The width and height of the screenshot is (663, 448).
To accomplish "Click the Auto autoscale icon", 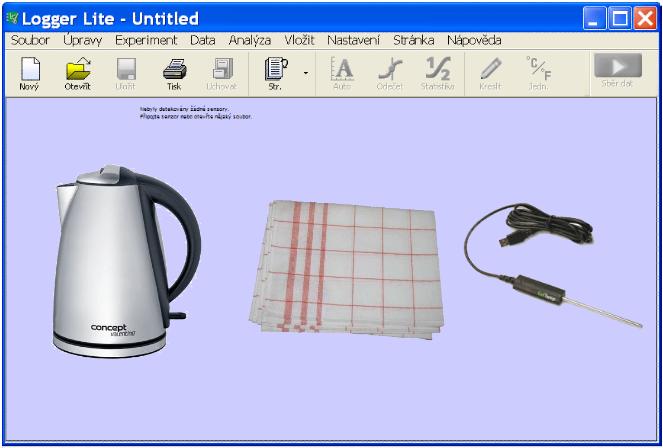I will (342, 69).
